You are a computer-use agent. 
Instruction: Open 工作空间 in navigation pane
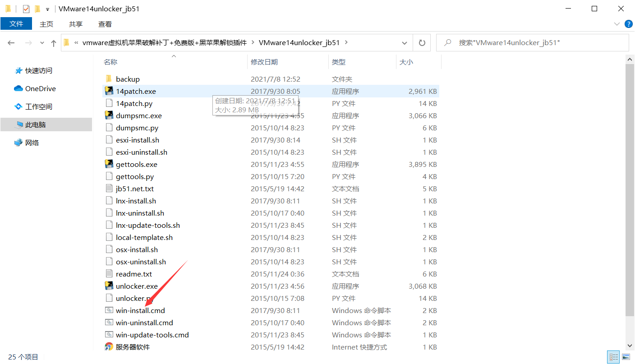[x=38, y=107]
